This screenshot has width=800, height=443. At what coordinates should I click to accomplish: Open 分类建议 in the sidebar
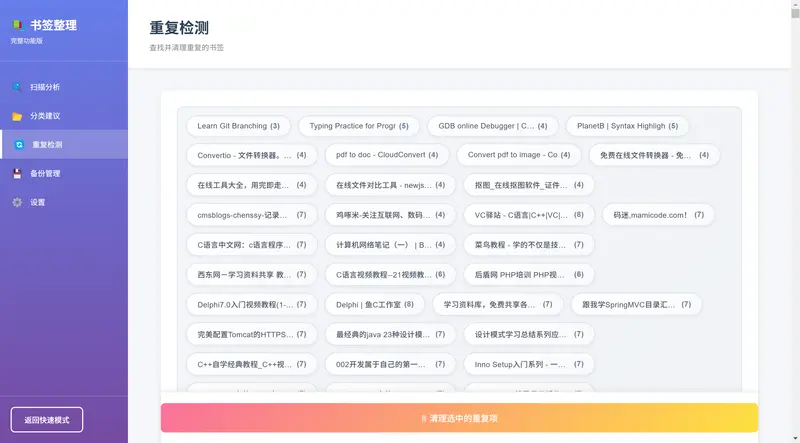(64, 116)
